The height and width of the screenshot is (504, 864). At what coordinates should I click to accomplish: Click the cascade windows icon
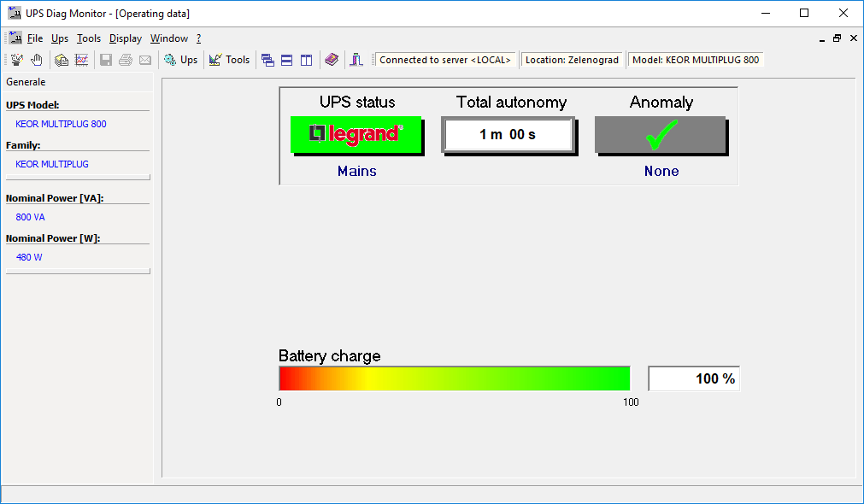click(x=267, y=60)
